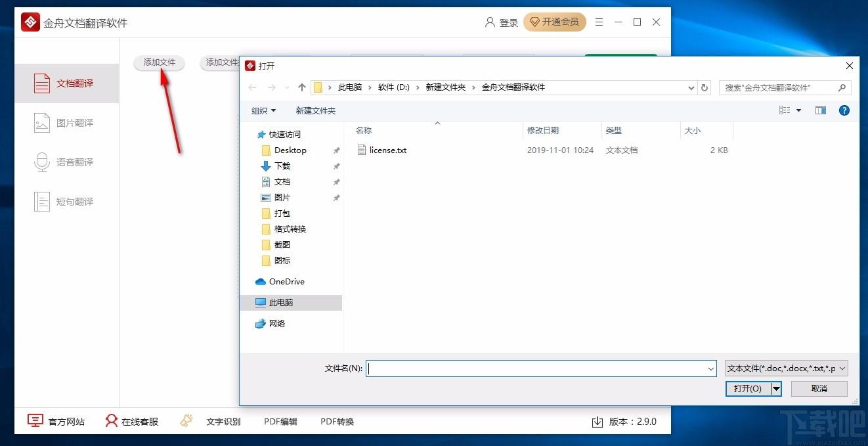Image resolution: width=868 pixels, height=446 pixels.
Task: Open the 文档翻译 sidebar tab
Action: [66, 83]
